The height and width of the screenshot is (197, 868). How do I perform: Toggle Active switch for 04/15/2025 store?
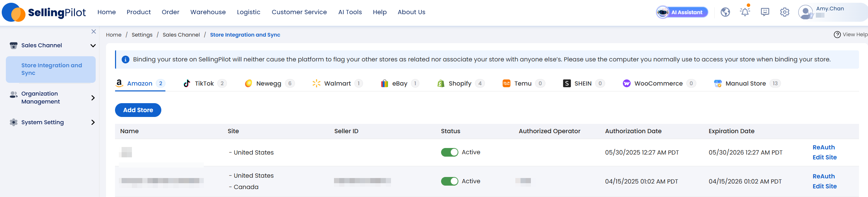(450, 181)
